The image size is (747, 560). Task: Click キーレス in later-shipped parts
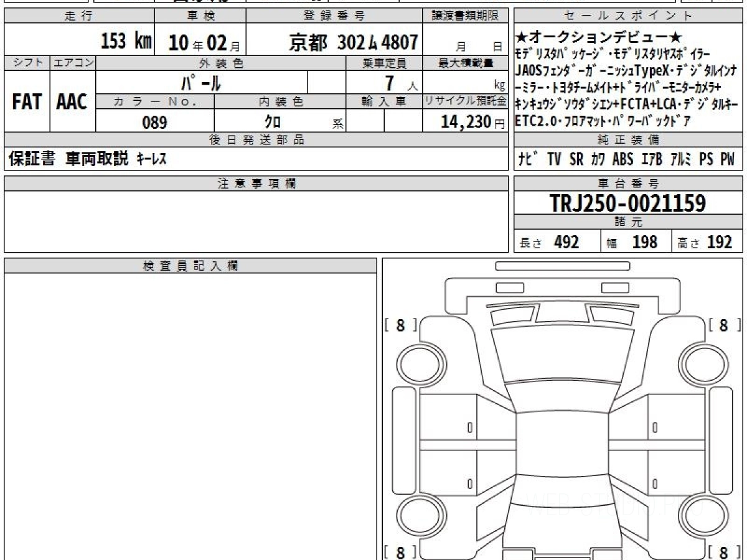pyautogui.click(x=151, y=160)
